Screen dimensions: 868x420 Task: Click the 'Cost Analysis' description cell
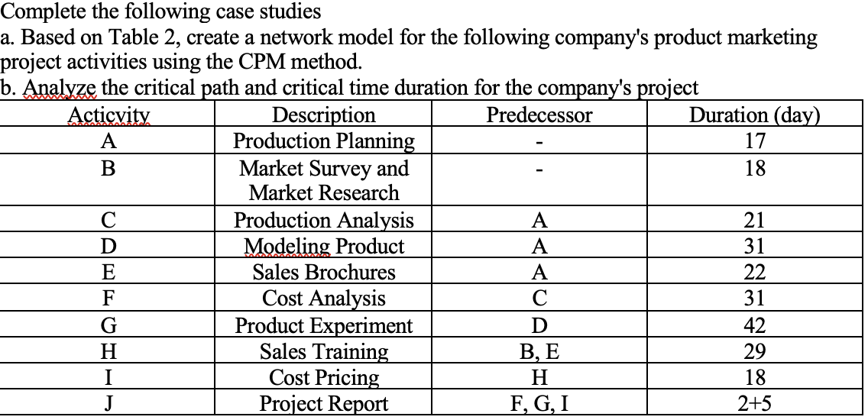pyautogui.click(x=324, y=299)
